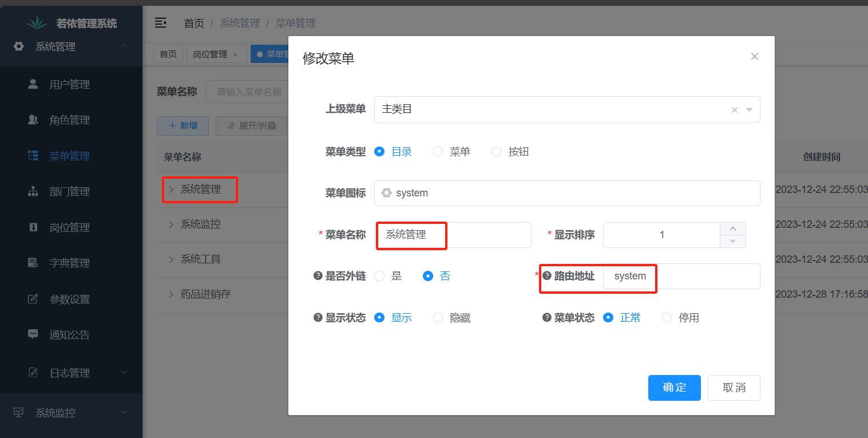Click the 请输入菜单名称 search box
The image size is (868, 438).
click(x=247, y=92)
